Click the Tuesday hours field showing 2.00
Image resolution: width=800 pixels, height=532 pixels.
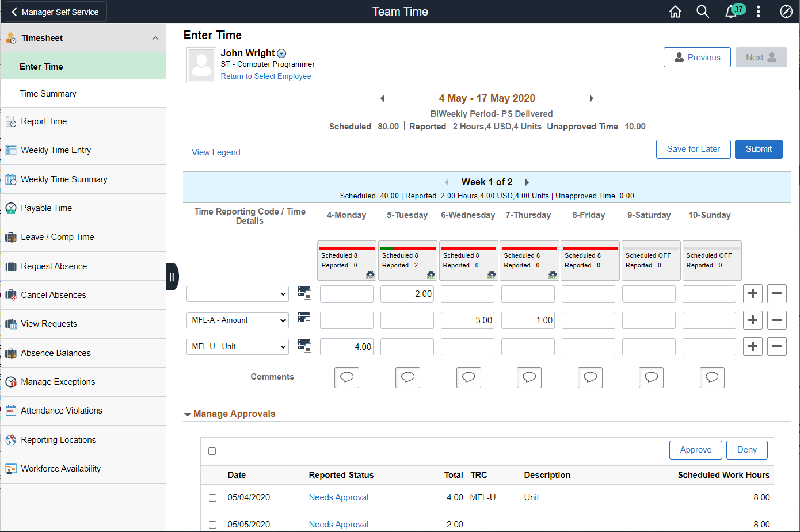pos(407,294)
